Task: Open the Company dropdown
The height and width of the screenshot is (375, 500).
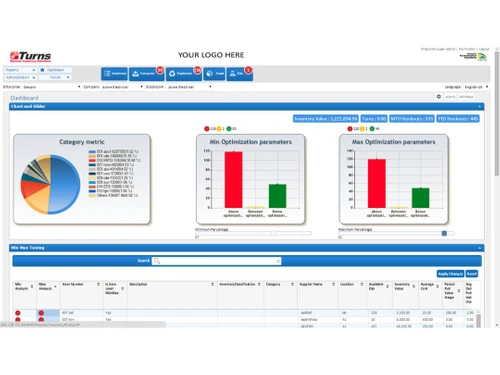Action: (122, 87)
